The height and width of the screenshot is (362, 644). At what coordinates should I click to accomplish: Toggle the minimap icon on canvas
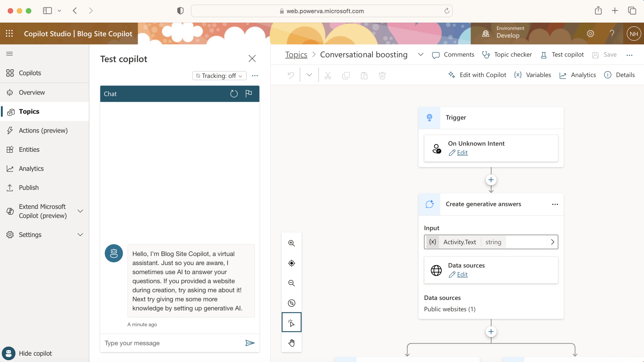[x=291, y=303]
